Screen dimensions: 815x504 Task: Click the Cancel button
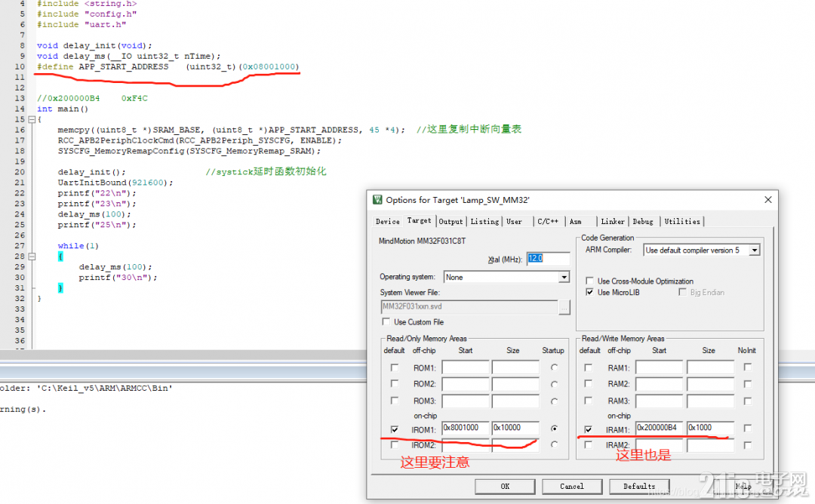(572, 487)
